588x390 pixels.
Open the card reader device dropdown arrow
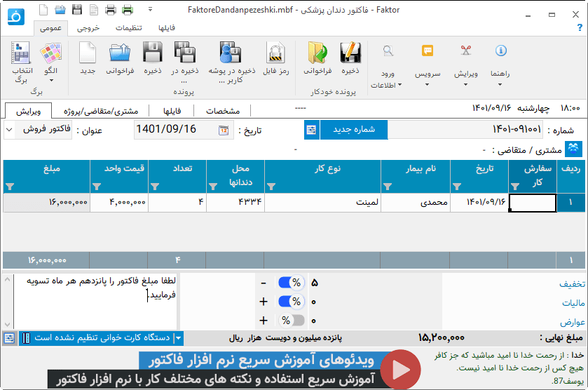tap(178, 338)
